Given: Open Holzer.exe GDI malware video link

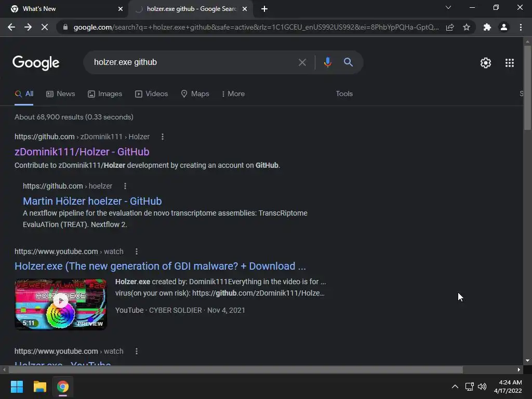Looking at the screenshot, I should pos(160,266).
